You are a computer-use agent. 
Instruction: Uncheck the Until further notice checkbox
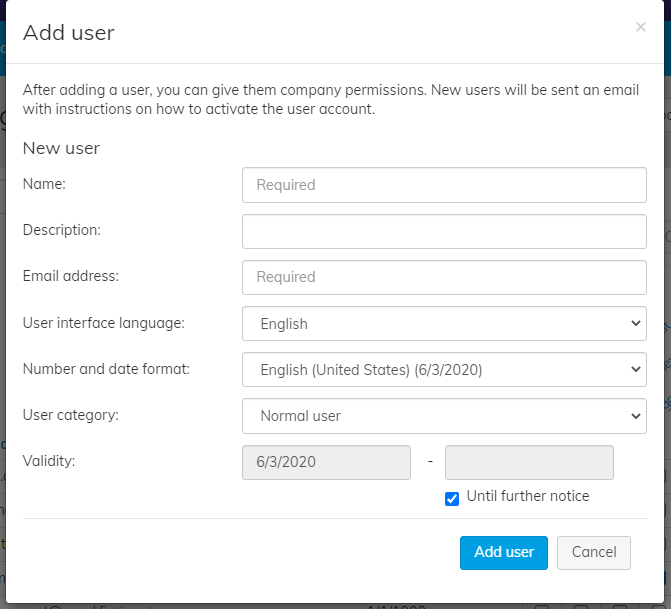click(452, 498)
